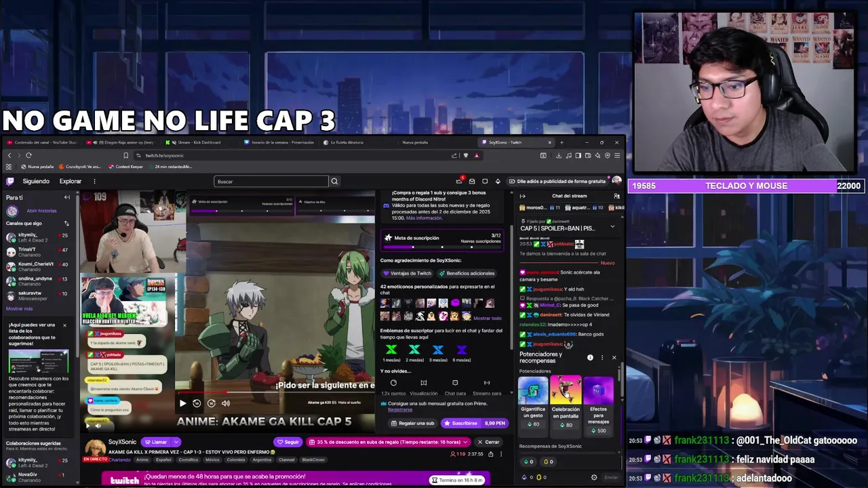The image size is (868, 488).
Task: Switch to La Ruleta Aleatoria tab
Action: tap(347, 142)
